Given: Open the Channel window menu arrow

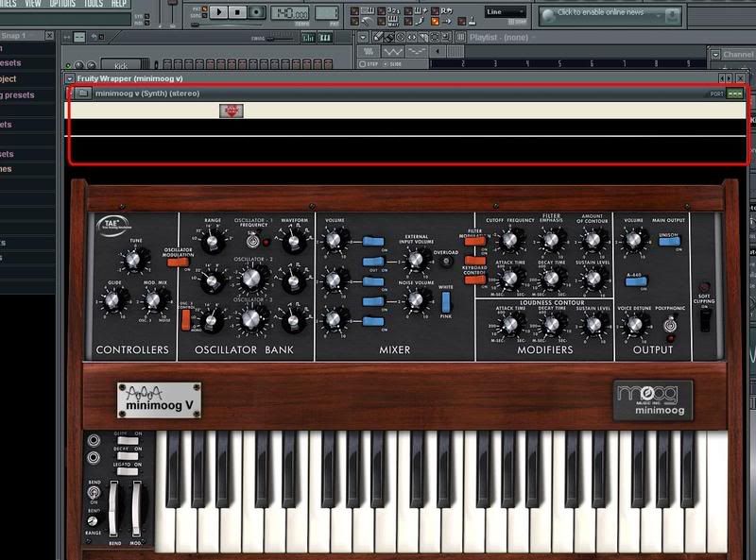Looking at the screenshot, I should (x=715, y=55).
